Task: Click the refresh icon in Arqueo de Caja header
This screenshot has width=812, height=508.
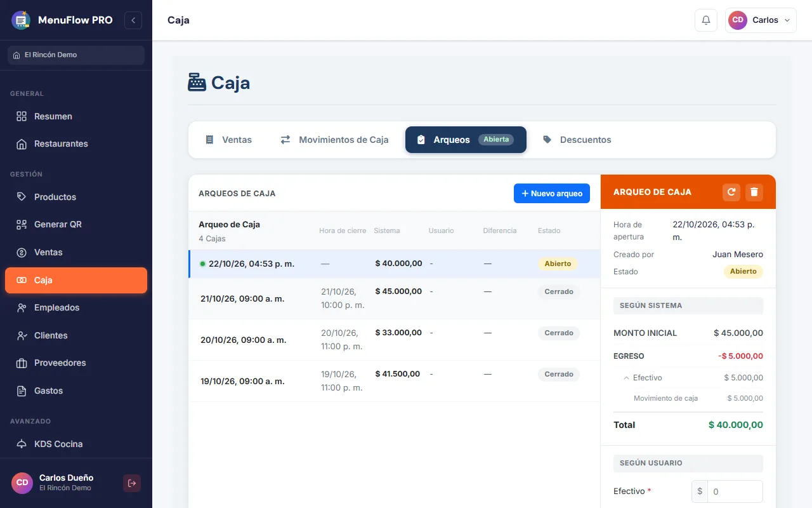Action: tap(731, 192)
